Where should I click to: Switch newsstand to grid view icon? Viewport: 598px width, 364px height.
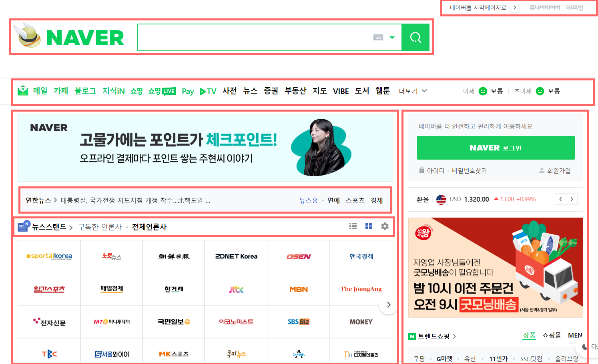(x=369, y=226)
